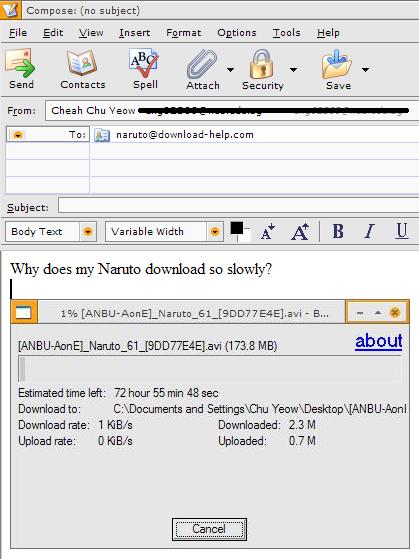Viewport: 419px width, 559px height.
Task: Open the Options menu
Action: (x=237, y=33)
